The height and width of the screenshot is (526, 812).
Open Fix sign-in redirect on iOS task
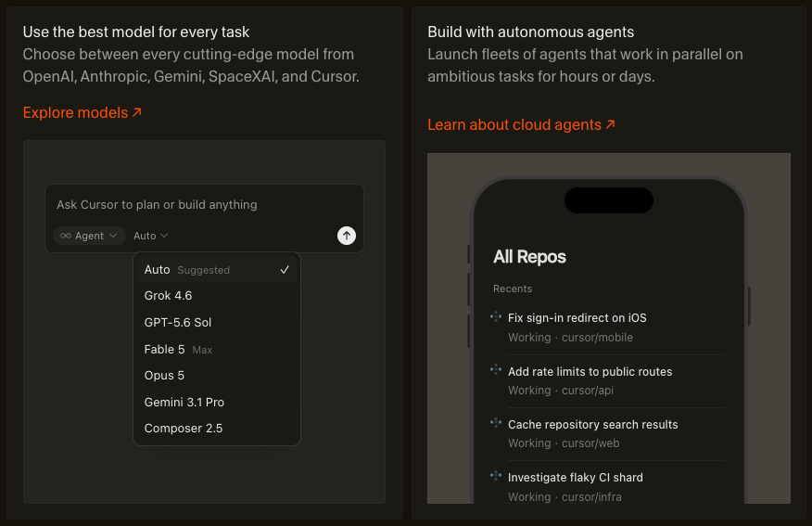pos(608,327)
